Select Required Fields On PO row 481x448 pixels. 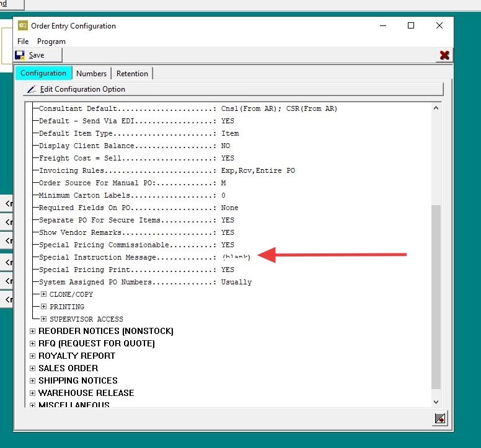point(139,208)
